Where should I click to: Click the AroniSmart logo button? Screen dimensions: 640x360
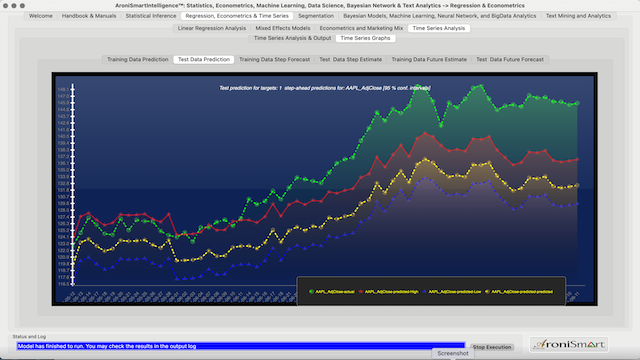pyautogui.click(x=569, y=344)
